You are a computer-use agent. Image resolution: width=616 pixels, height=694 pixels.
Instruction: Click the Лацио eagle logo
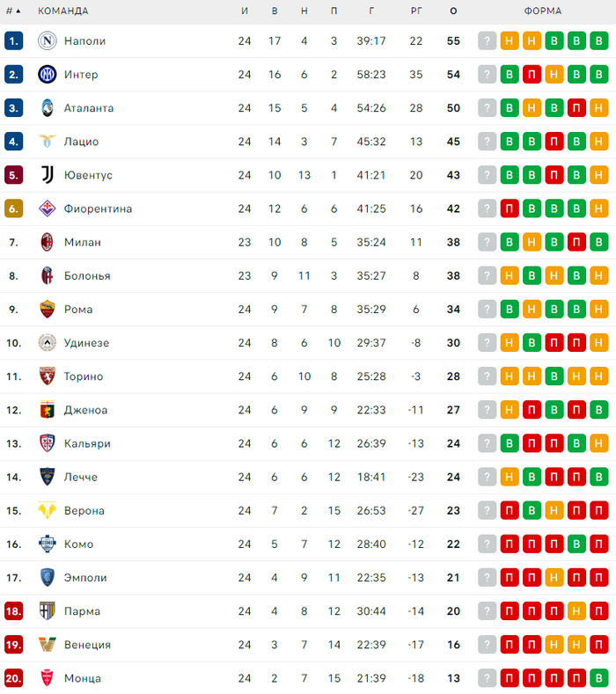[x=47, y=142]
